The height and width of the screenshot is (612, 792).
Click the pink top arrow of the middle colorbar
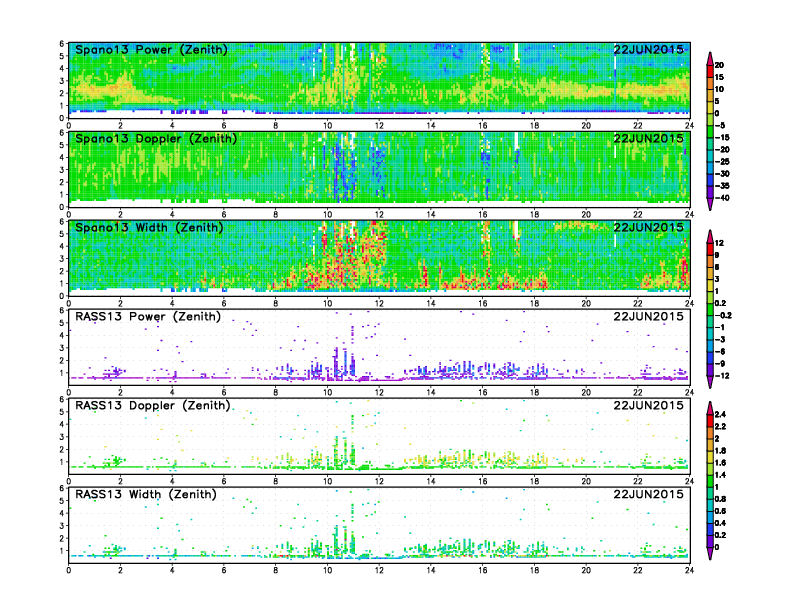(x=710, y=236)
